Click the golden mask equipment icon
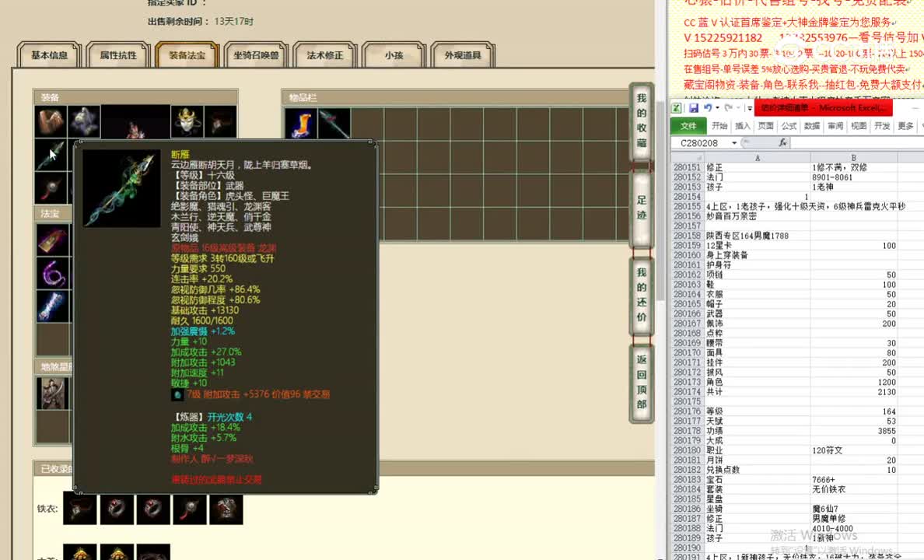Screen dimensions: 924x560 (x=187, y=121)
